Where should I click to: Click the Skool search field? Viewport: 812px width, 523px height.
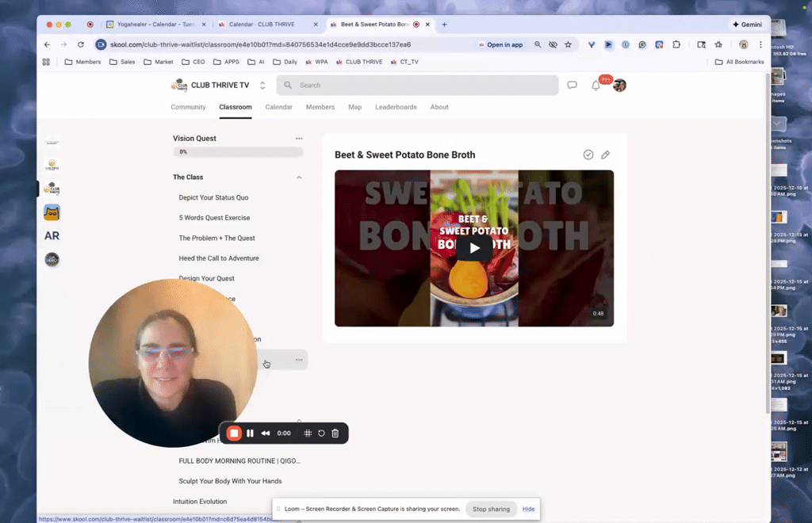417,86
